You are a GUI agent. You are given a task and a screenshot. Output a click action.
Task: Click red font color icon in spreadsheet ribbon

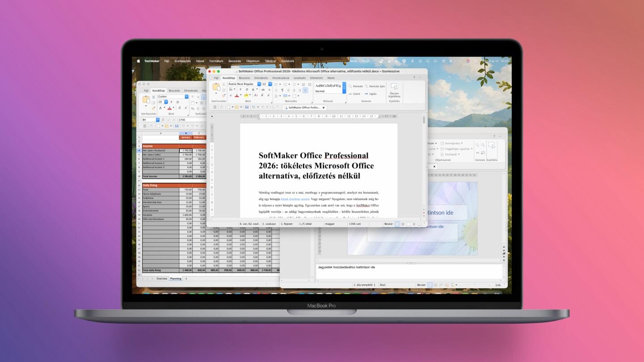tap(169, 108)
